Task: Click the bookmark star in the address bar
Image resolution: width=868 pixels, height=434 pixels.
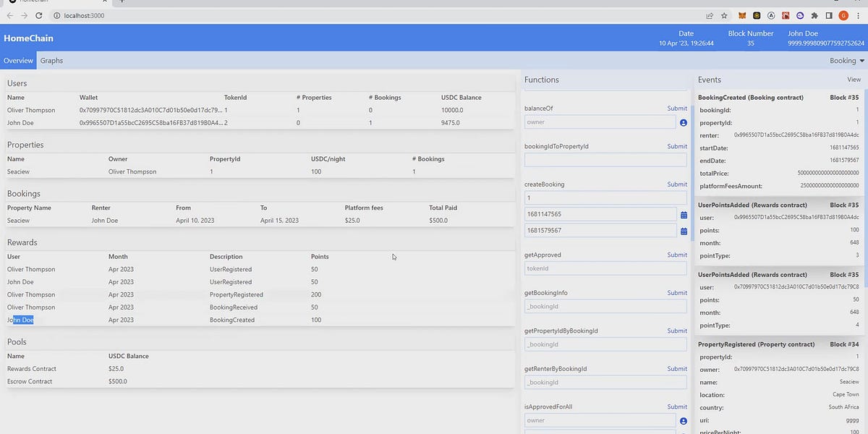Action: [x=724, y=15]
